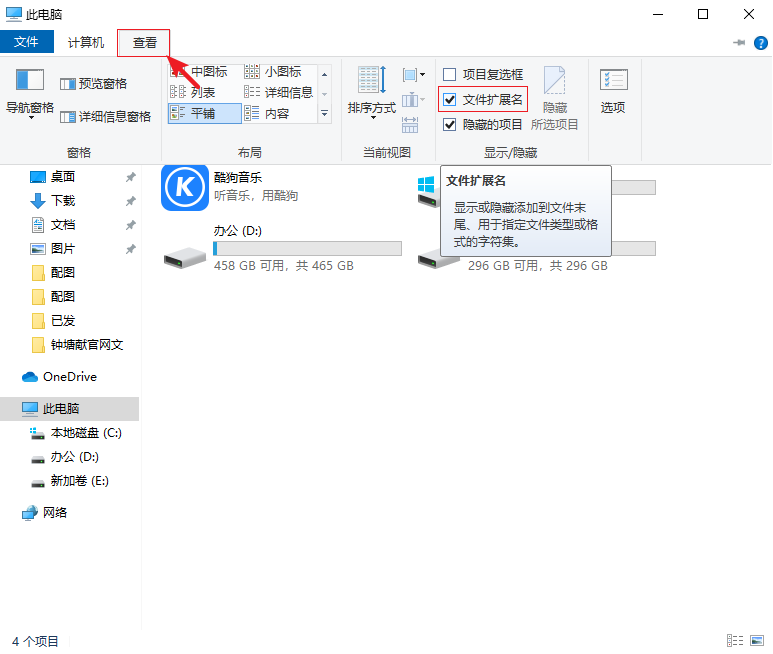Click the 办公 (D:) drive capacity bar

click(x=307, y=248)
